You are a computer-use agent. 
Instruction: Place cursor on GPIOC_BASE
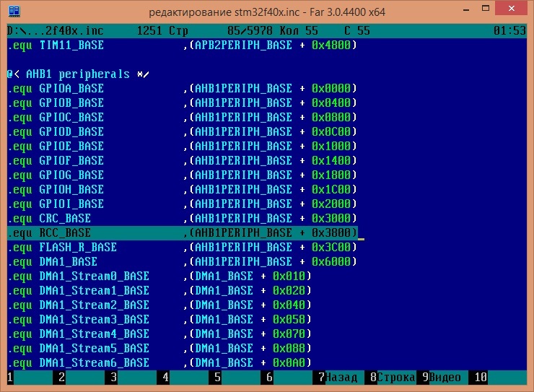pos(71,118)
